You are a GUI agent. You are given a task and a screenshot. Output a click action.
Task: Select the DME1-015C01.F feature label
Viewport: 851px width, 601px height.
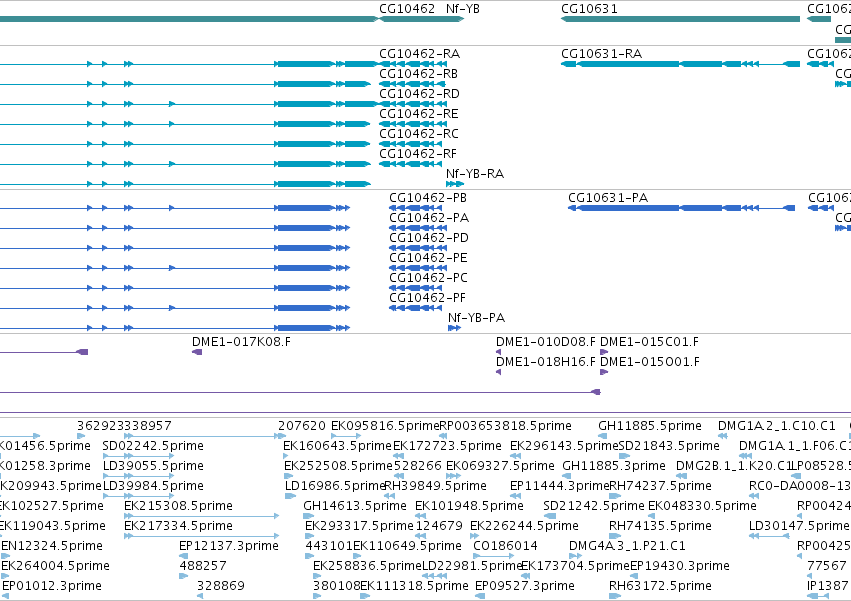tap(649, 342)
